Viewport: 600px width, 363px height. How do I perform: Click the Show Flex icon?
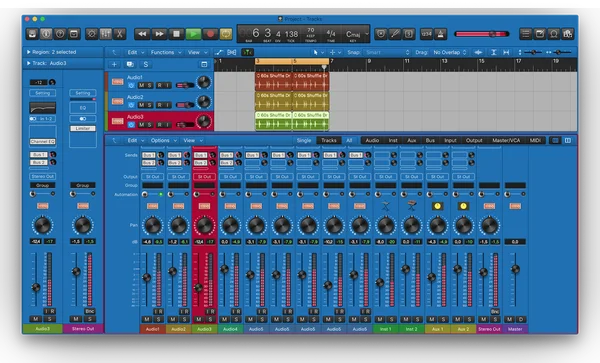coord(232,52)
